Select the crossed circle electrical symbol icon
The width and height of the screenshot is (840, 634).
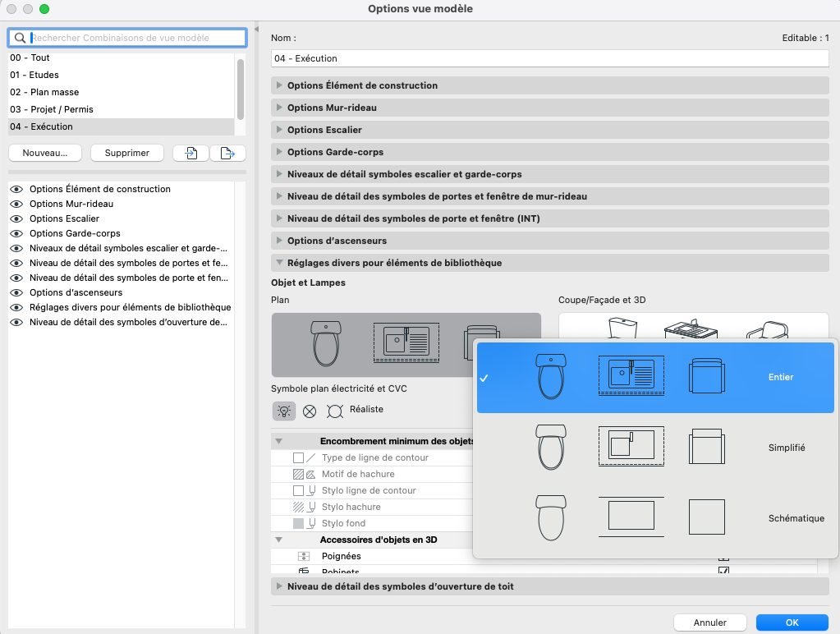[x=310, y=411]
